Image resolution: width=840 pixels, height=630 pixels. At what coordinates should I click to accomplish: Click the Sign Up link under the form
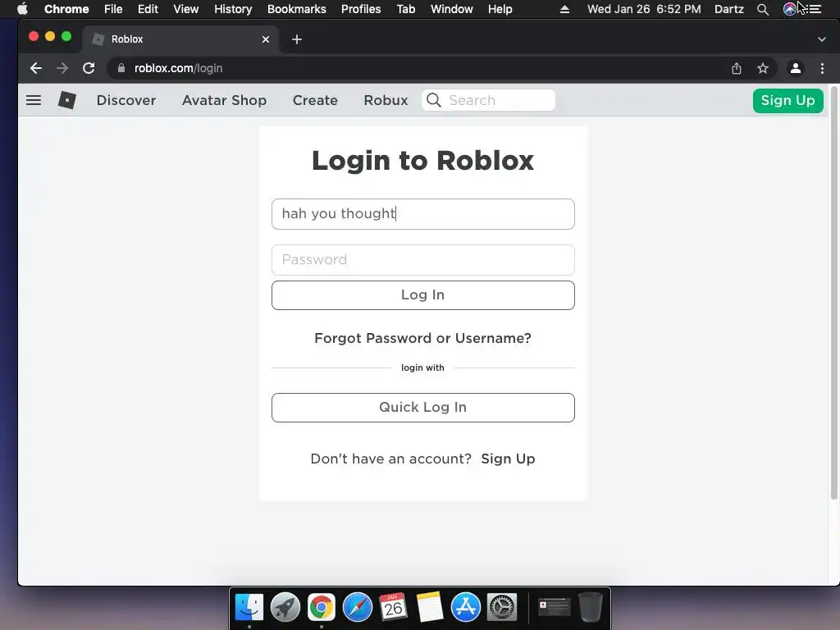coord(508,459)
